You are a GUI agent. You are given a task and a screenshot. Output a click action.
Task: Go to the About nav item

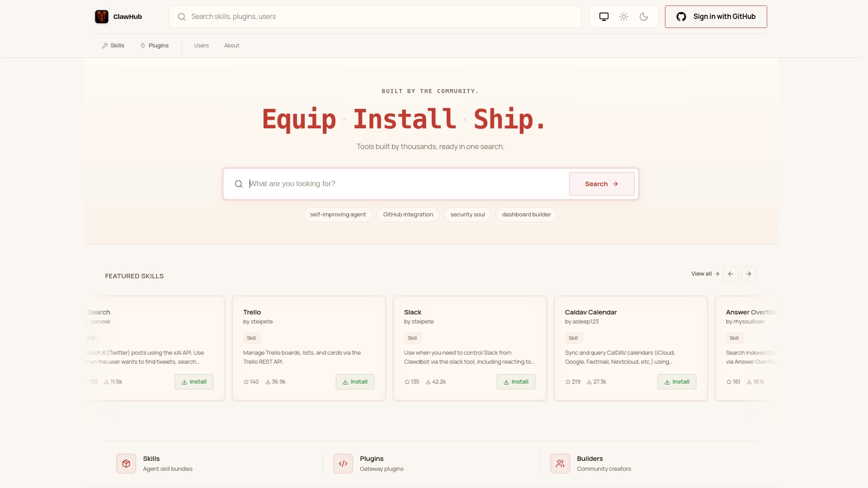(232, 46)
